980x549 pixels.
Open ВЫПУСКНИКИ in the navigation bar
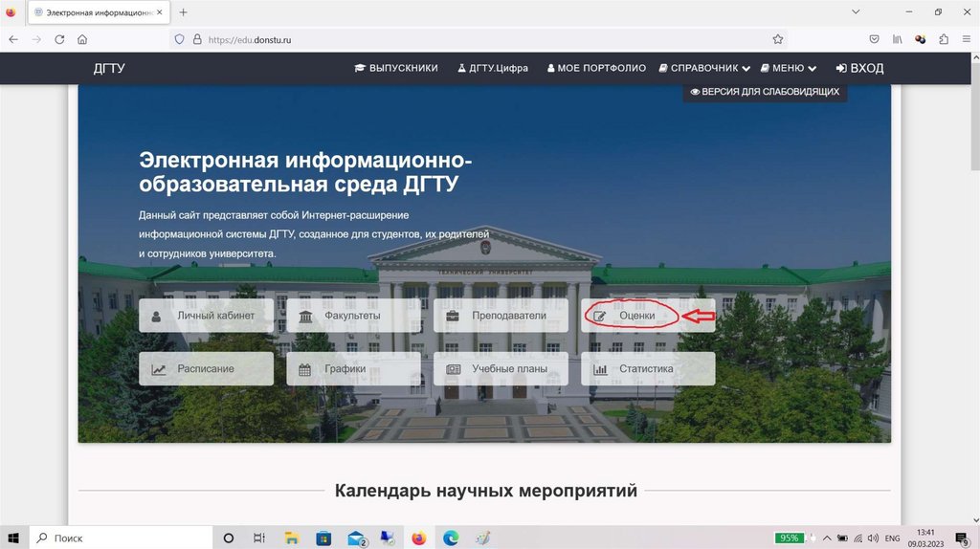click(396, 68)
